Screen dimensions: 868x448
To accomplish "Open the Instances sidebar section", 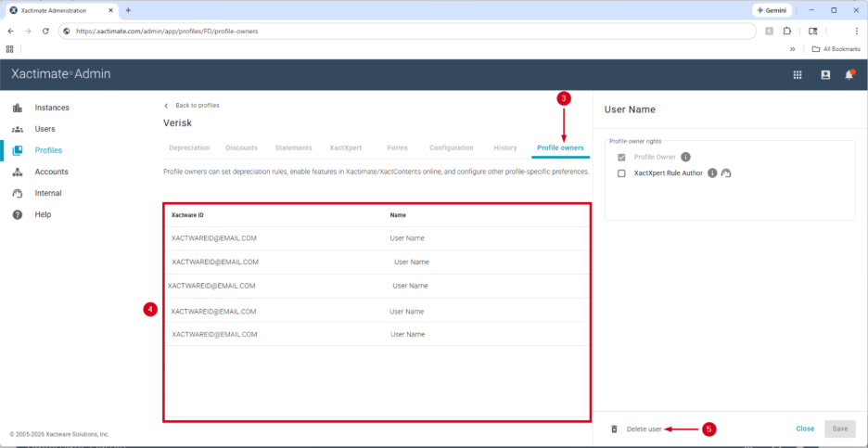I will click(52, 108).
